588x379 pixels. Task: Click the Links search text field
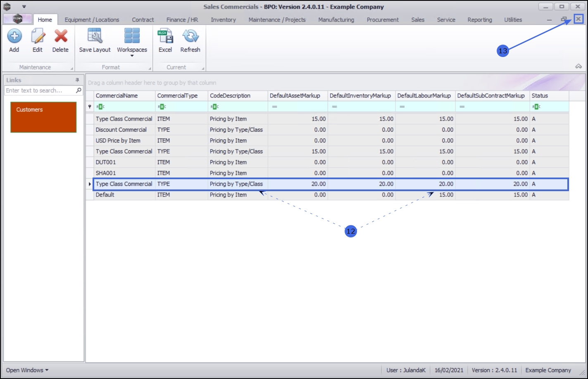point(39,90)
